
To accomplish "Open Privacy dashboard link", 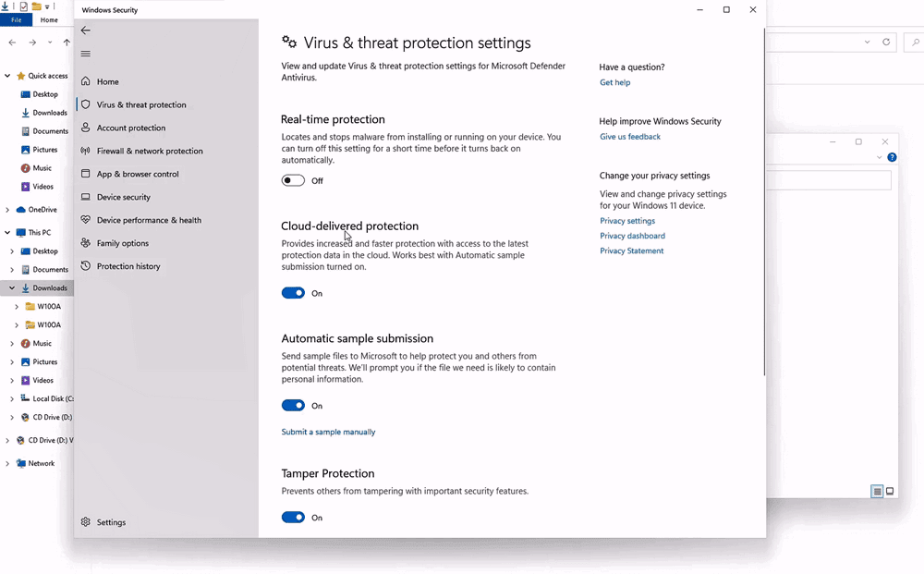I will click(632, 236).
